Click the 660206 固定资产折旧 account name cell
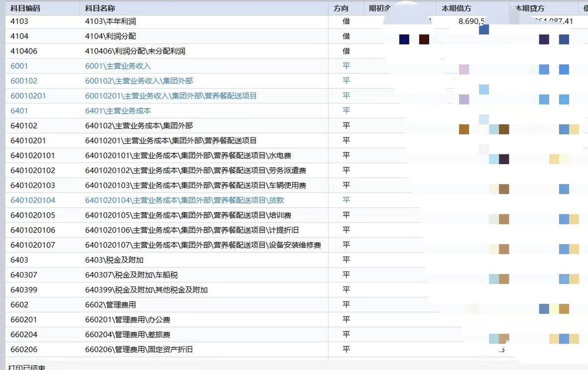Image resolution: width=588 pixels, height=370 pixels. tap(139, 349)
